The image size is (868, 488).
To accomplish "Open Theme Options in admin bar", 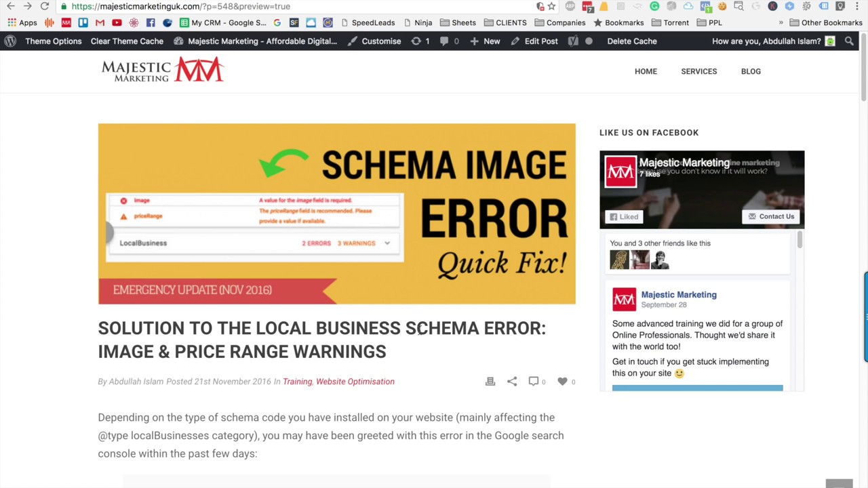I will [54, 41].
